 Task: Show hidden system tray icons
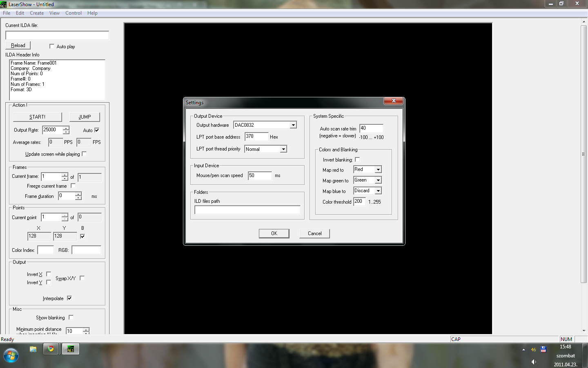tap(523, 350)
